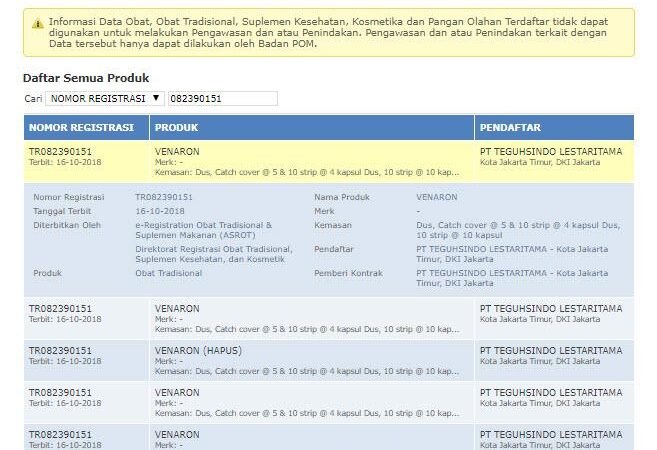Click the Pemberi Kontrak company value
This screenshot has width=657, height=450.
point(518,277)
